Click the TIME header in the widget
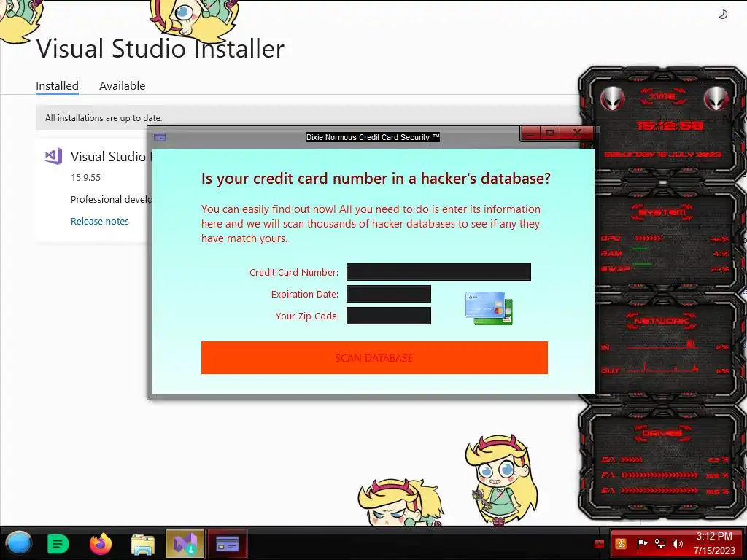The image size is (747, 560). (x=662, y=97)
